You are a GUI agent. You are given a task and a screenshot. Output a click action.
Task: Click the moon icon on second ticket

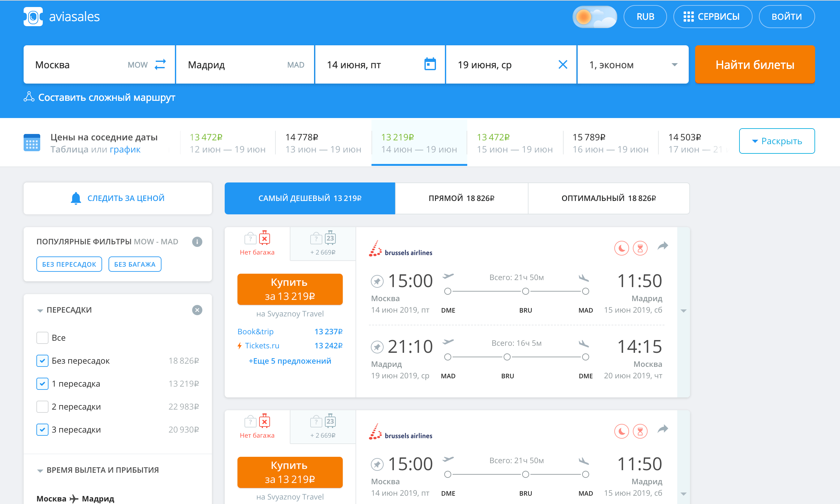pos(621,431)
